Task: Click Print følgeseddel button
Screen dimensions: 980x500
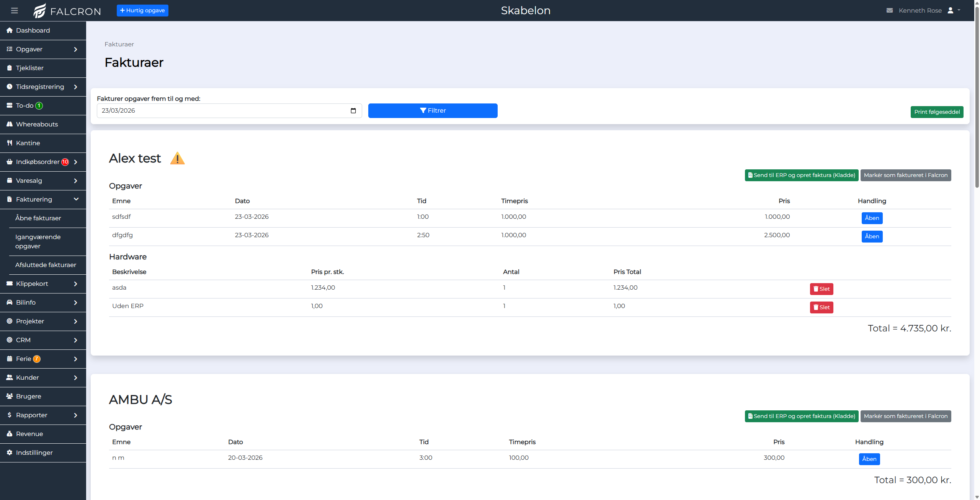Action: (937, 112)
